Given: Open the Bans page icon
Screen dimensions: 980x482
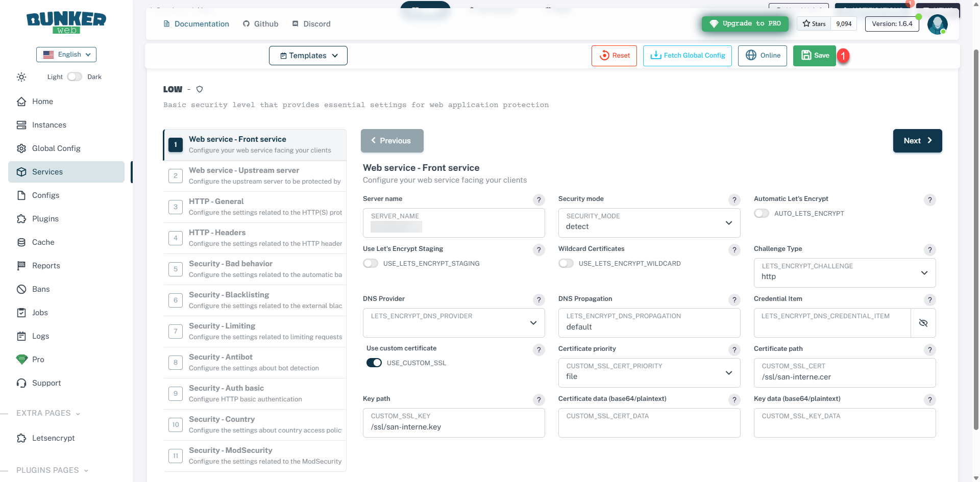Looking at the screenshot, I should (21, 289).
